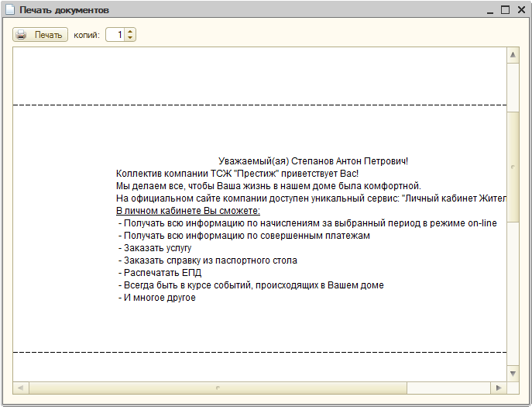Viewport: 532px width, 407px height.
Task: Click the line '- Всегда быть в курсе событий'
Action: click(x=251, y=285)
